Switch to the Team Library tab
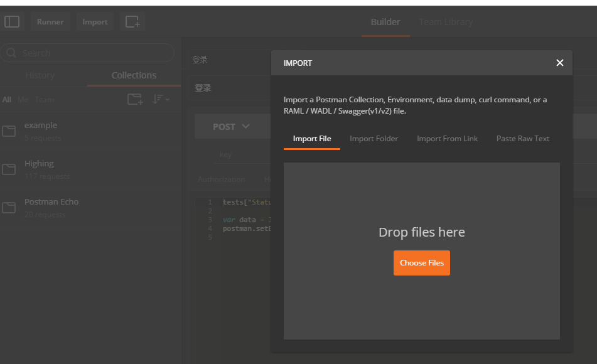The width and height of the screenshot is (597, 364). [x=446, y=22]
